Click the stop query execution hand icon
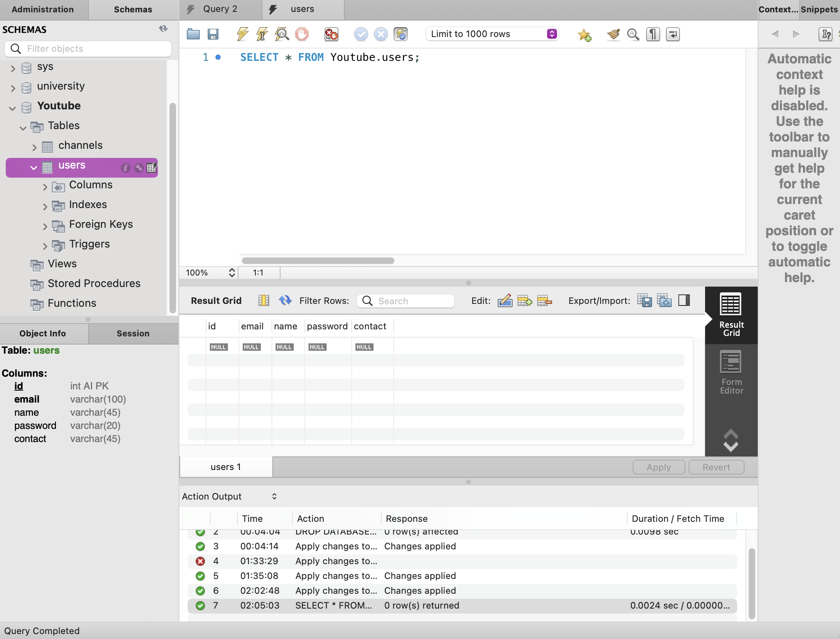Screen dimensions: 840x639 click(302, 34)
